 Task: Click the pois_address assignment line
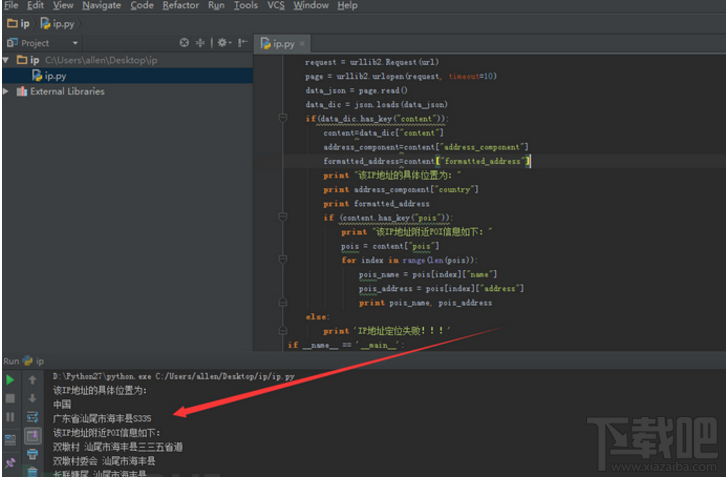tap(441, 289)
